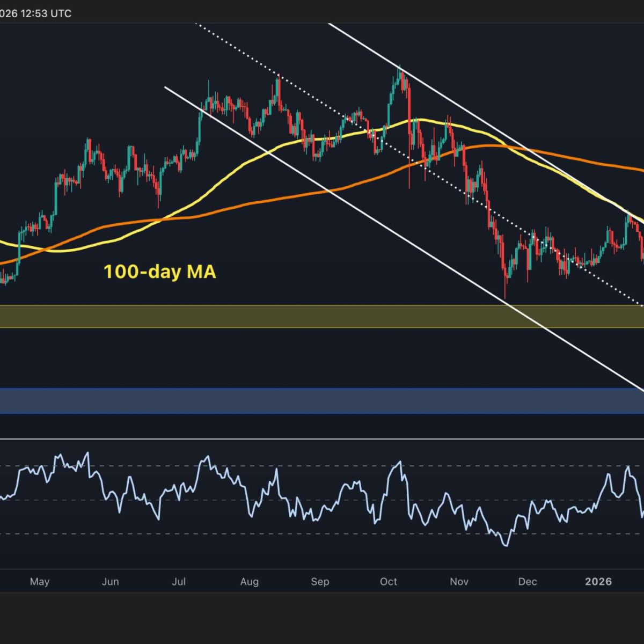
Task: Select the yellow horizontal support zone band
Action: coord(268,316)
